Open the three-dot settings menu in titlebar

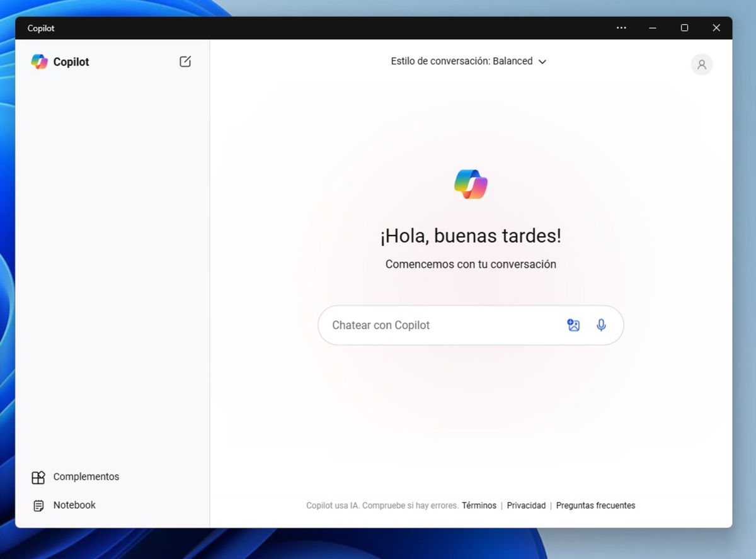point(621,28)
